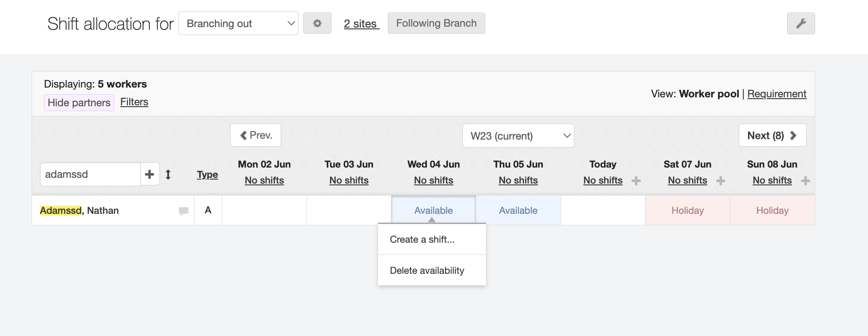Screen dimensions: 868x336
Task: Expand the Branching out dropdown
Action: (x=238, y=24)
